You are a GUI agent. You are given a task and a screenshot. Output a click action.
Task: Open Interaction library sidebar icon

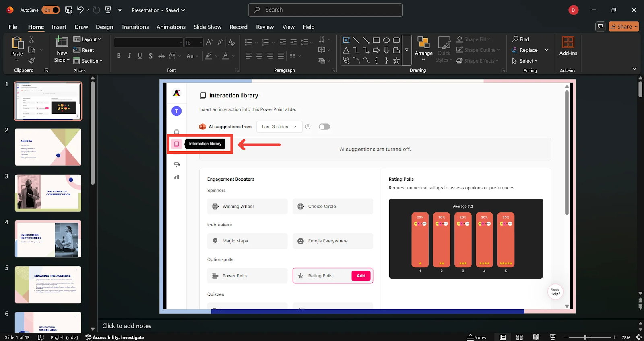176,144
